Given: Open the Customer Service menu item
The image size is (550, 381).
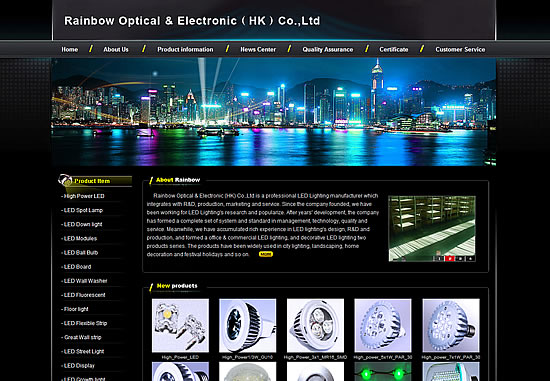Looking at the screenshot, I should pos(460,49).
